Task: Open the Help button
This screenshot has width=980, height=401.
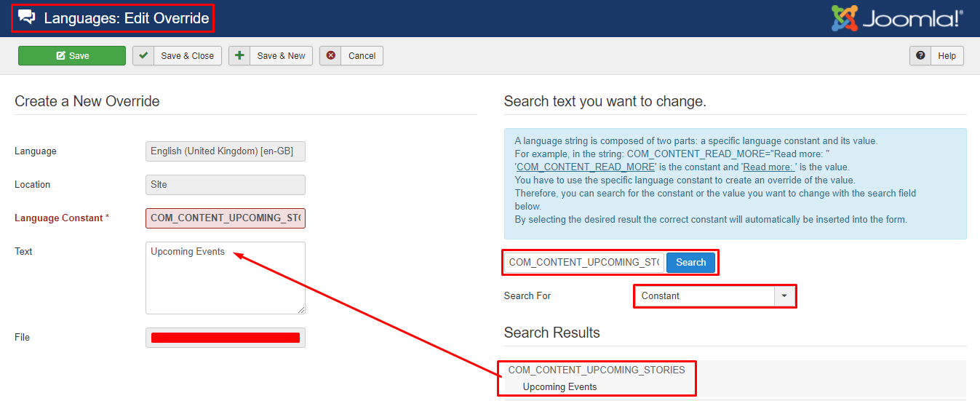Action: [936, 56]
